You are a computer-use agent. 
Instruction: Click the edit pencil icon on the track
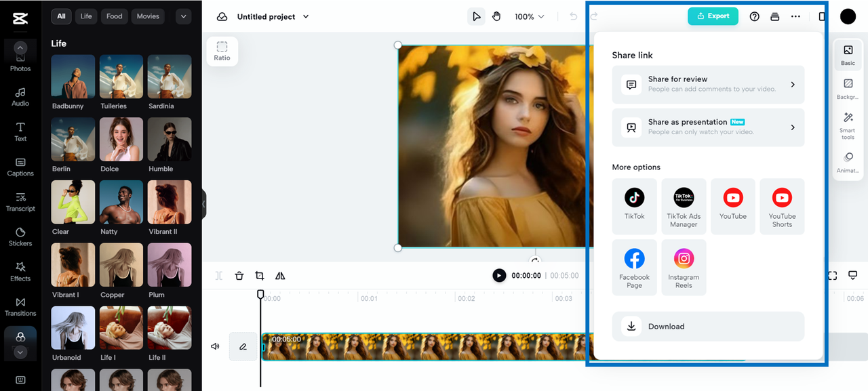(243, 346)
